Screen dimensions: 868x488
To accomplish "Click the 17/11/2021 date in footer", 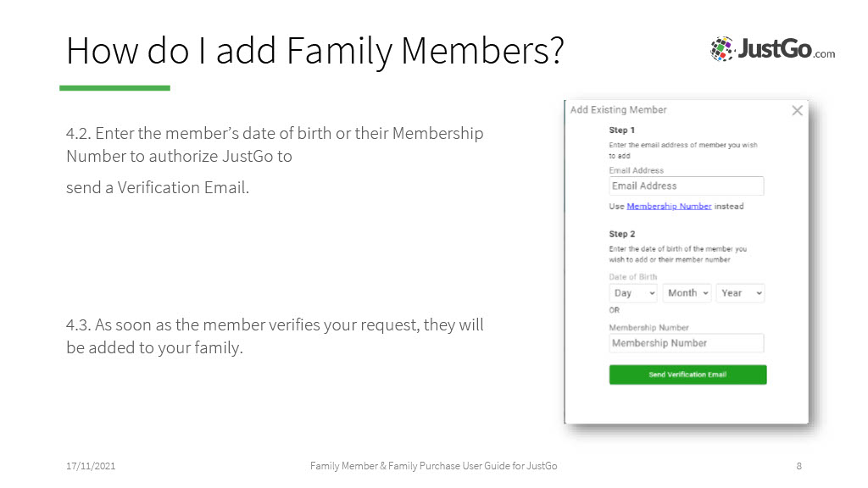I will 91,466.
